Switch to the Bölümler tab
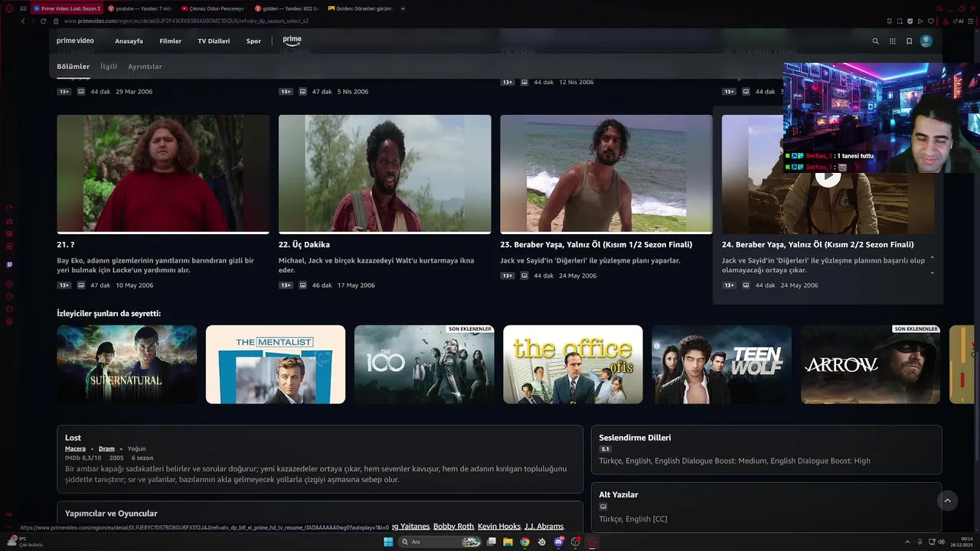This screenshot has height=551, width=980. [x=73, y=67]
